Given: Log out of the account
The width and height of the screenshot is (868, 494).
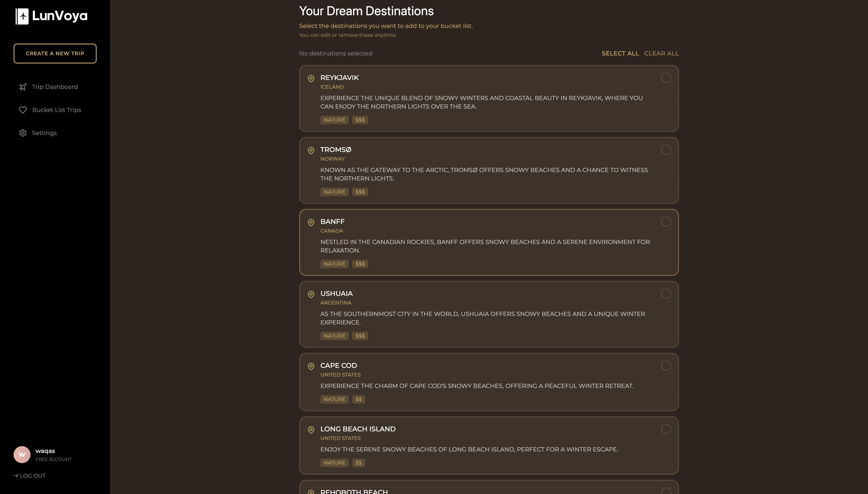Looking at the screenshot, I should 30,476.
